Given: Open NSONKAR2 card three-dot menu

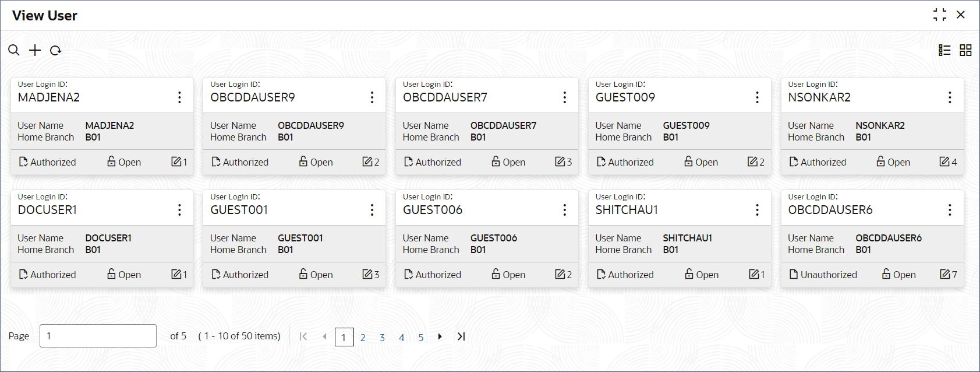Looking at the screenshot, I should pos(950,97).
